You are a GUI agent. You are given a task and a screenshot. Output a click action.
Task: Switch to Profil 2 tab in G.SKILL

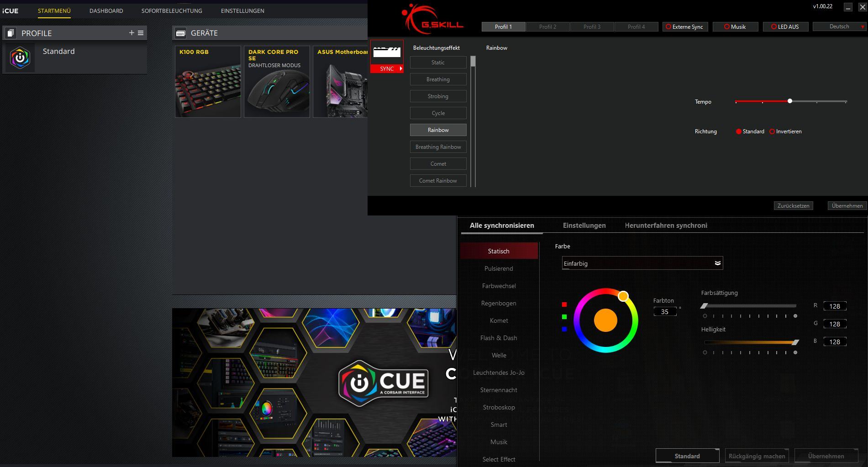[x=547, y=27]
